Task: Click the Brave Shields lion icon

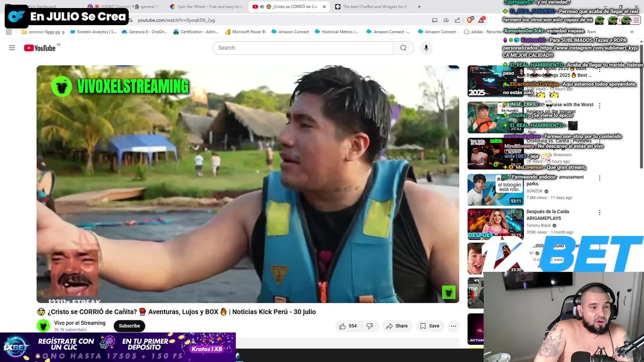Action: click(x=470, y=20)
